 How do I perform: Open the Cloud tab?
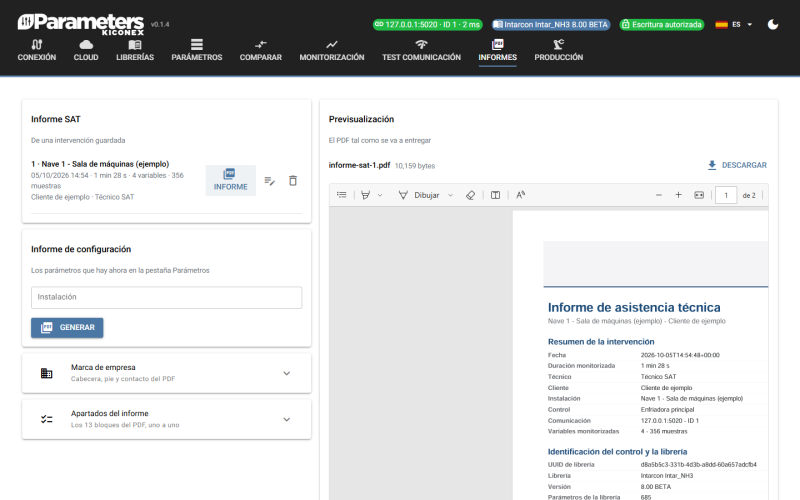point(86,51)
